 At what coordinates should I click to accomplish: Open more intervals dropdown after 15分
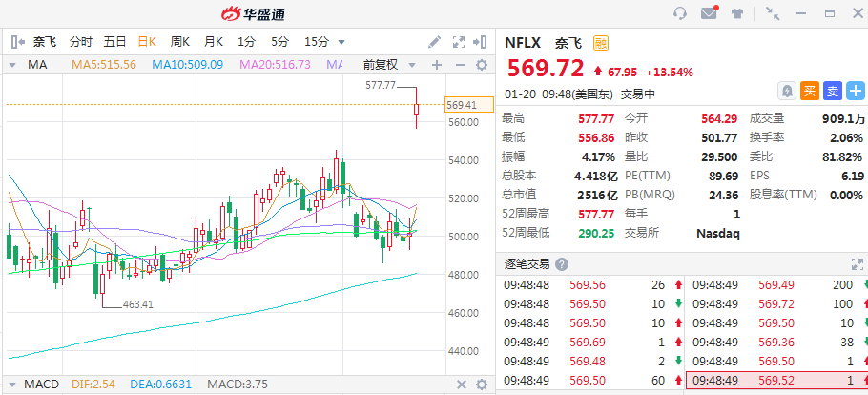[341, 42]
